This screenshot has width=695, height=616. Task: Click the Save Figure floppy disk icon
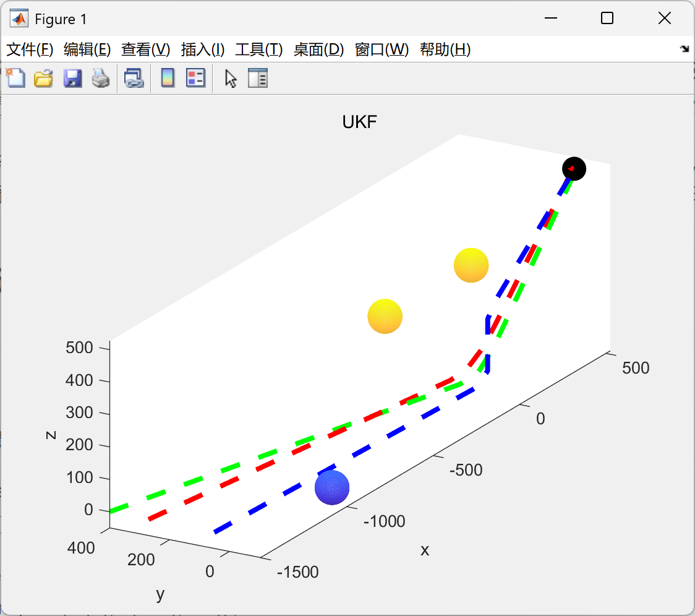[x=72, y=79]
